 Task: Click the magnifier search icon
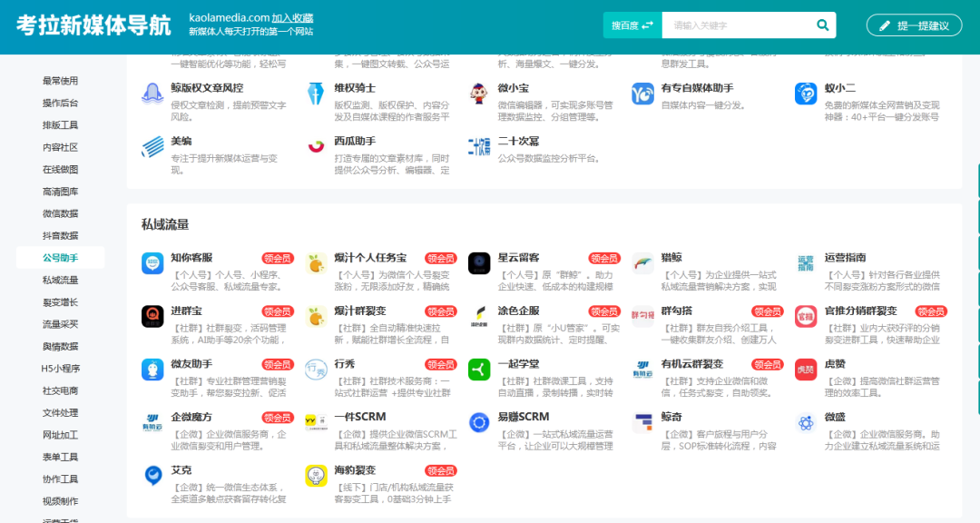click(x=822, y=25)
